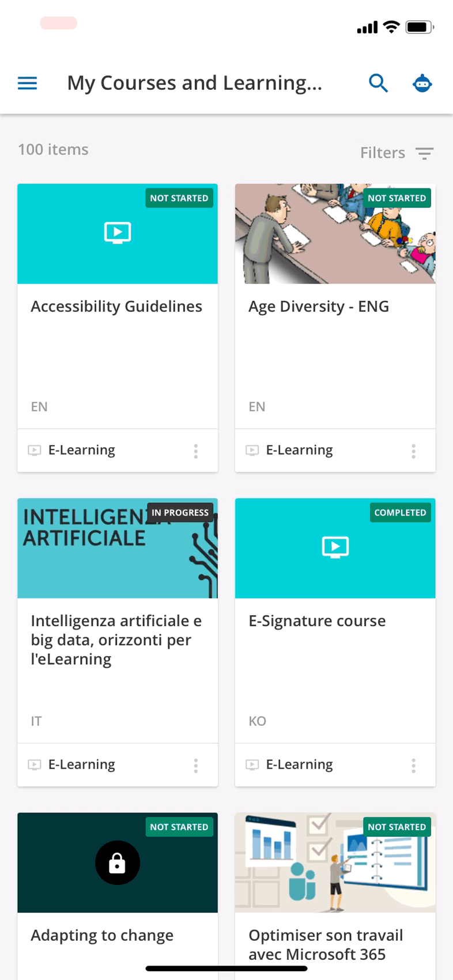The width and height of the screenshot is (453, 980).
Task: Open the Accessibility Guidelines course title
Action: tap(116, 307)
